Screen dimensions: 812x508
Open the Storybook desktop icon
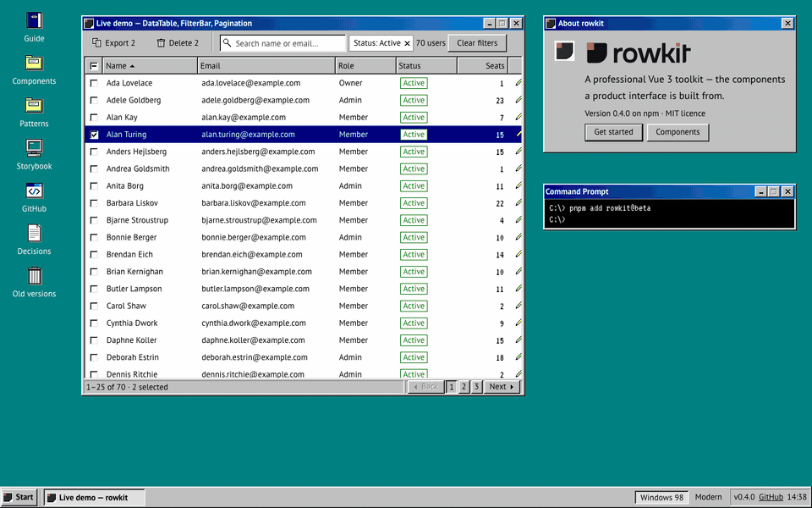(x=34, y=154)
